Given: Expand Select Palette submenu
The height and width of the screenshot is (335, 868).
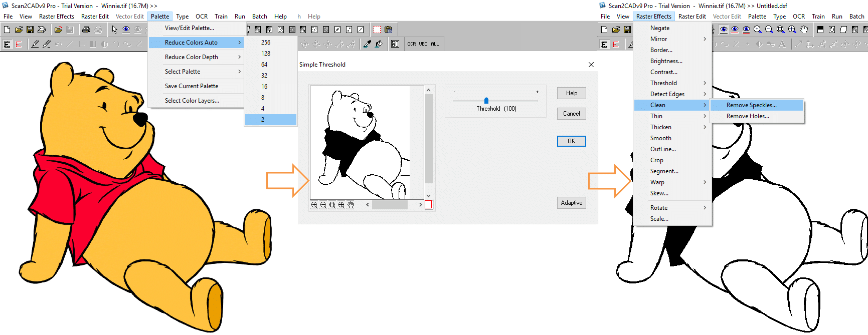Looking at the screenshot, I should pyautogui.click(x=196, y=72).
